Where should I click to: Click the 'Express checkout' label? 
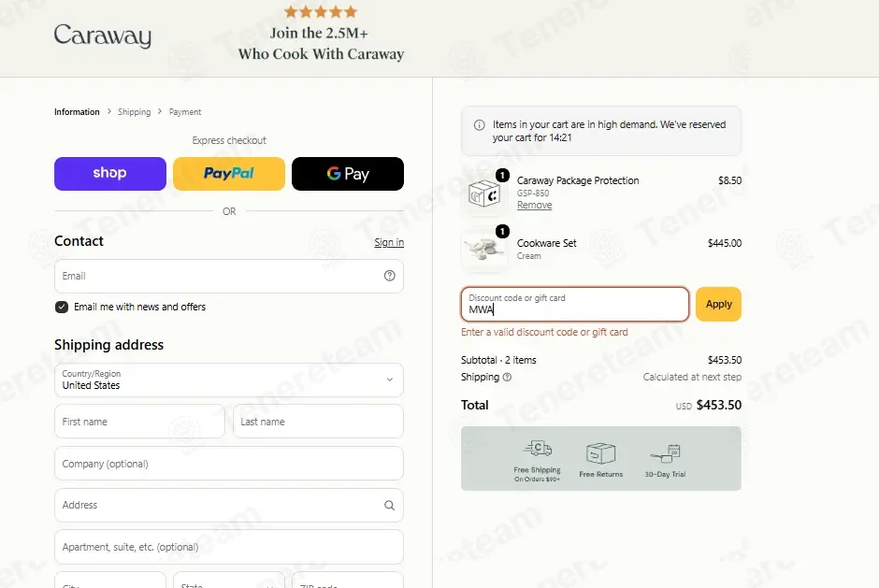[x=229, y=140]
